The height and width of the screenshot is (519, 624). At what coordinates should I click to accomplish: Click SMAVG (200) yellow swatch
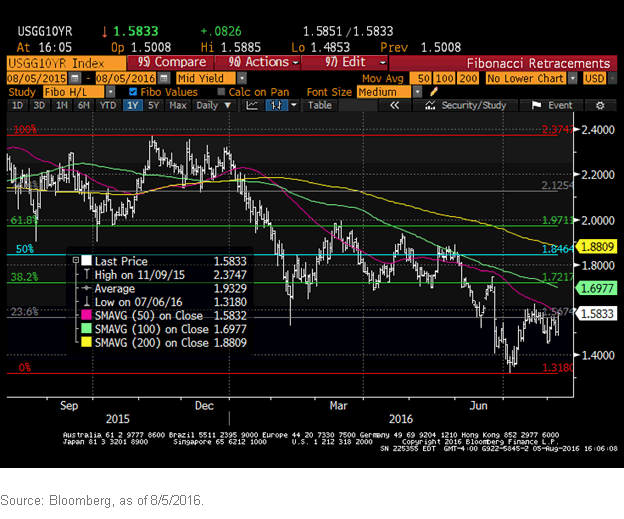tap(86, 342)
